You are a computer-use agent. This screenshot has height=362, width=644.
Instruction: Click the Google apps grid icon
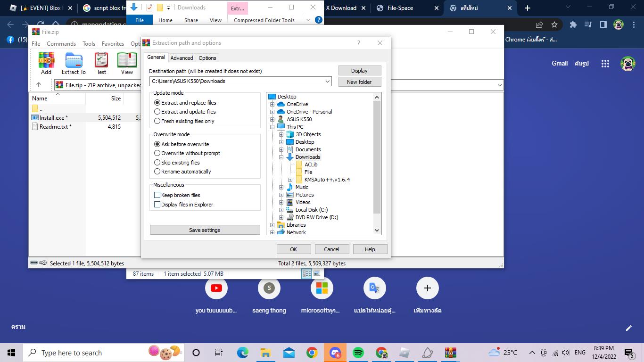605,64
